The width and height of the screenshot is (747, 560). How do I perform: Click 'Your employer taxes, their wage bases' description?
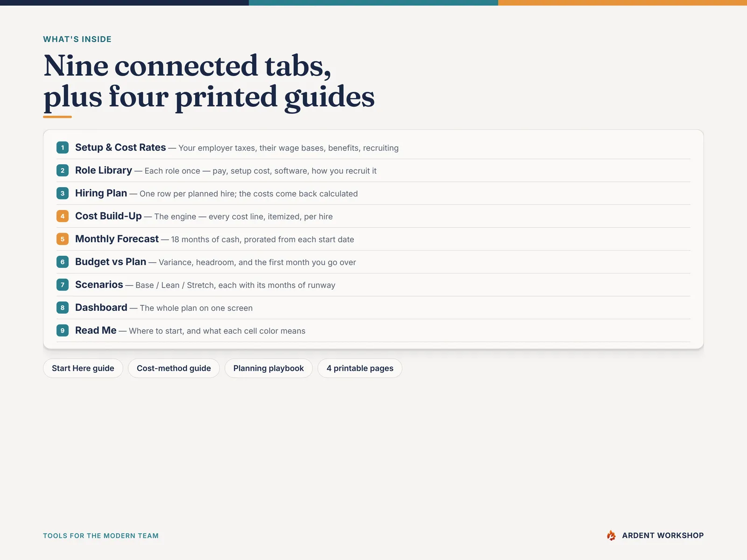tap(289, 148)
